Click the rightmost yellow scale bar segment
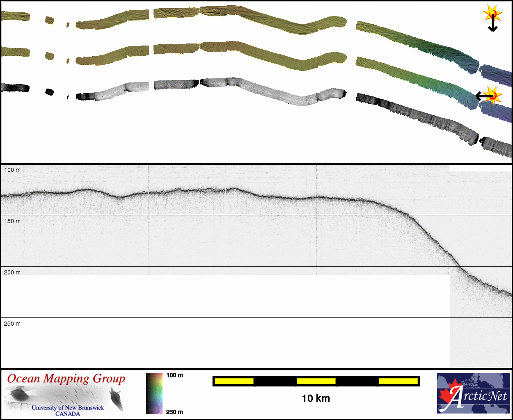Screen dimensions: 513x420 tap(398, 381)
